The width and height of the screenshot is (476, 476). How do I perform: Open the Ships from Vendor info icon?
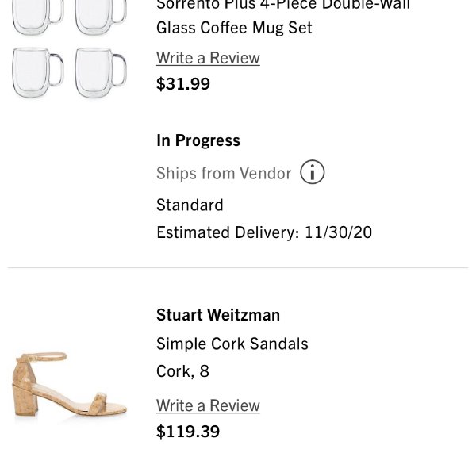click(312, 172)
